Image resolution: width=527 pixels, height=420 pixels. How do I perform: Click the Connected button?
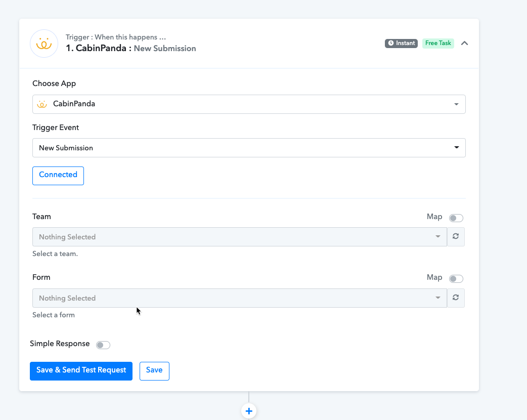click(x=58, y=176)
